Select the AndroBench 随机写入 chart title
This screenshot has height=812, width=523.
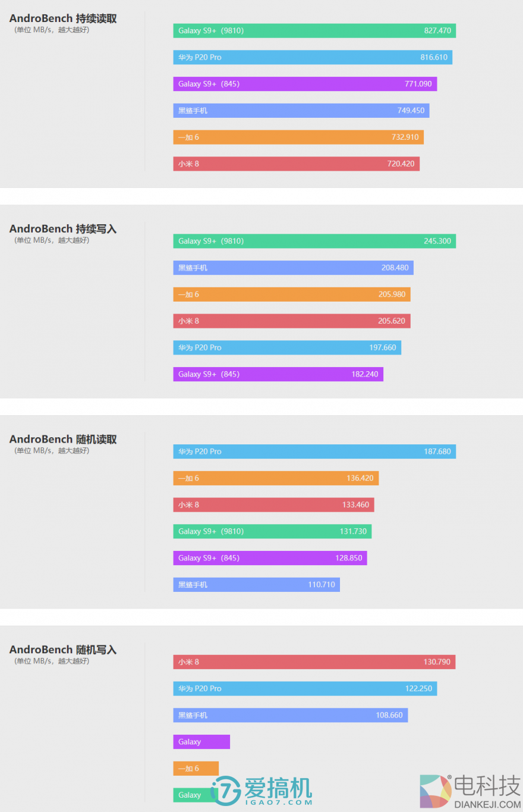click(63, 650)
